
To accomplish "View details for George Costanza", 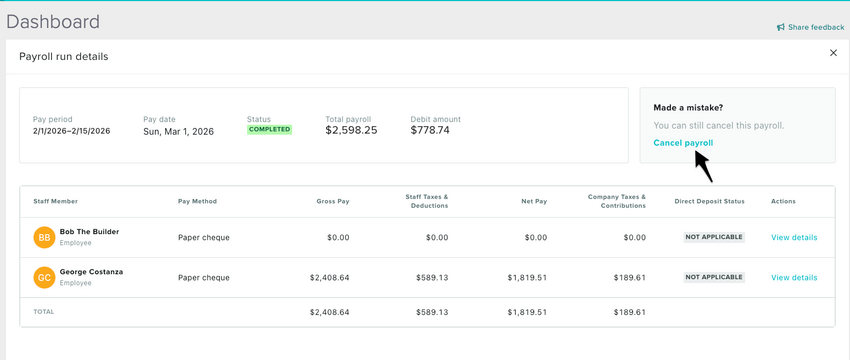I will click(794, 278).
